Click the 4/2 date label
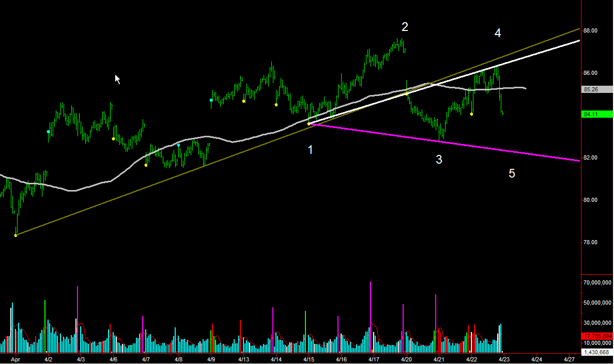 (48, 359)
